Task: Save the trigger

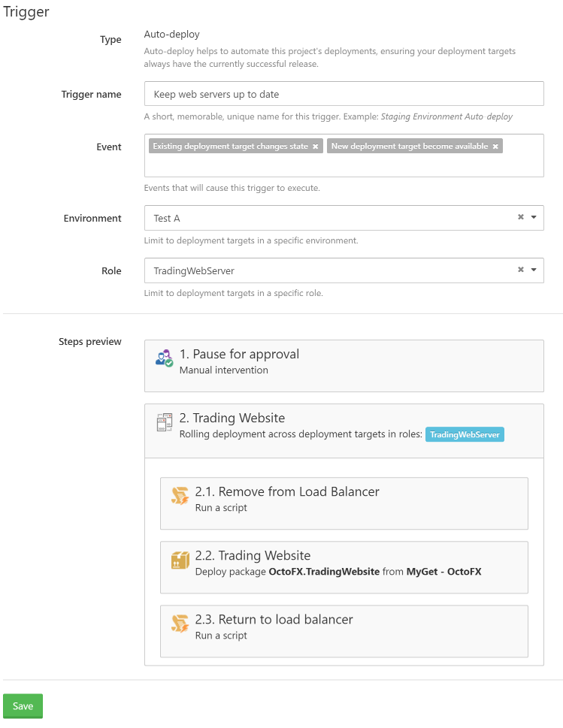Action: (23, 705)
